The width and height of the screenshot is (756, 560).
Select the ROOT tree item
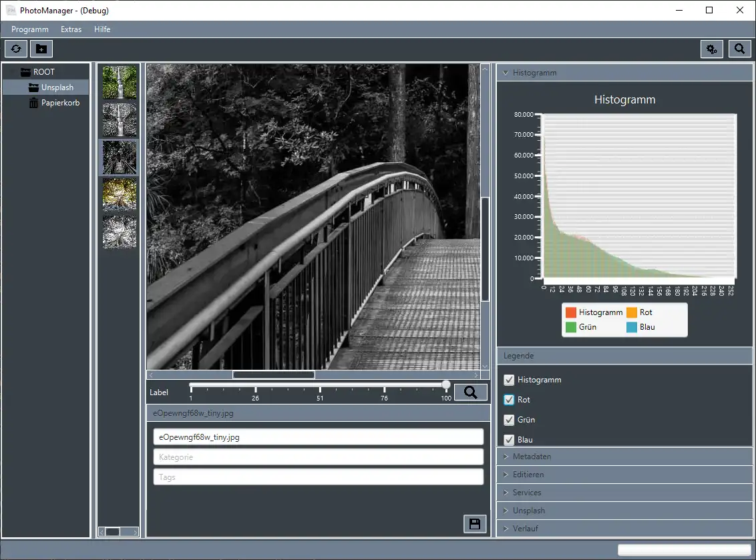pos(43,72)
